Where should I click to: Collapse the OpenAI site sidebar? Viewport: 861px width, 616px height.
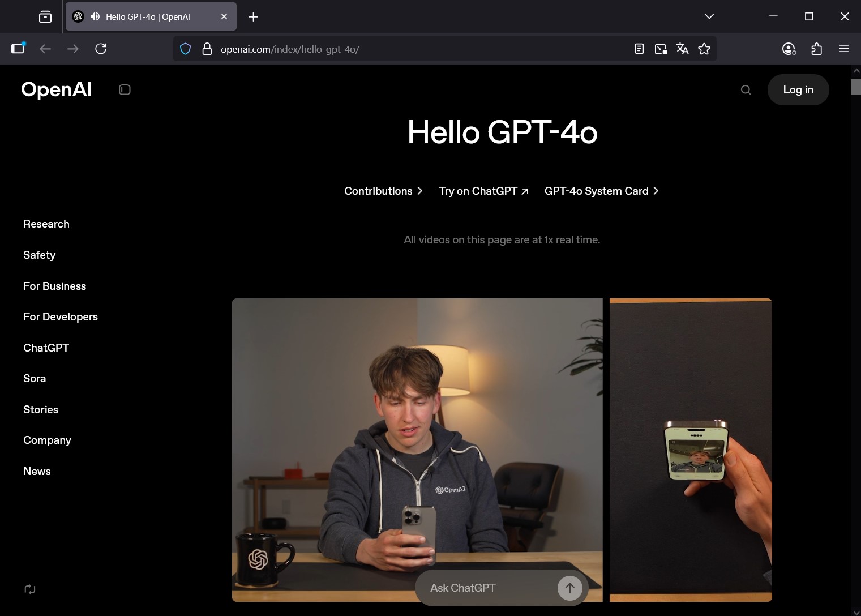click(125, 89)
